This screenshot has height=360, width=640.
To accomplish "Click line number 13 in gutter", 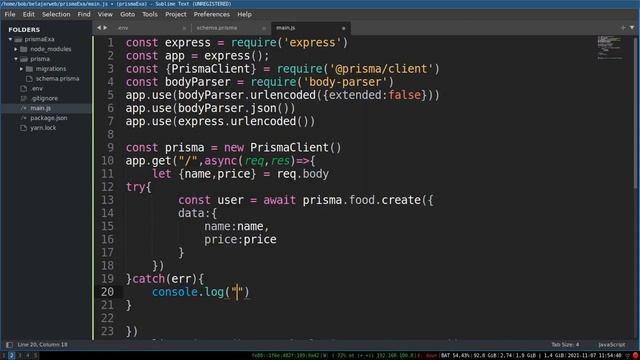I will (107, 200).
